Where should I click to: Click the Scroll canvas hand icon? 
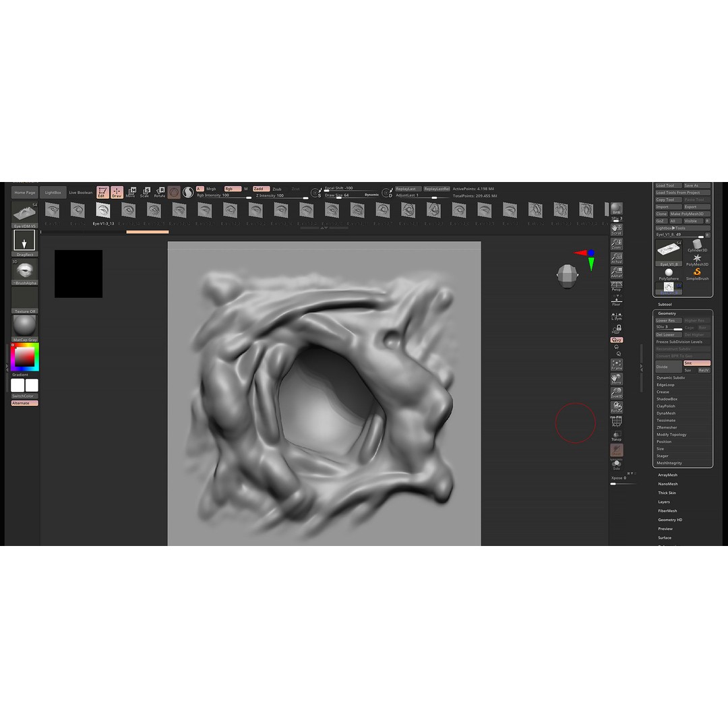(x=617, y=229)
